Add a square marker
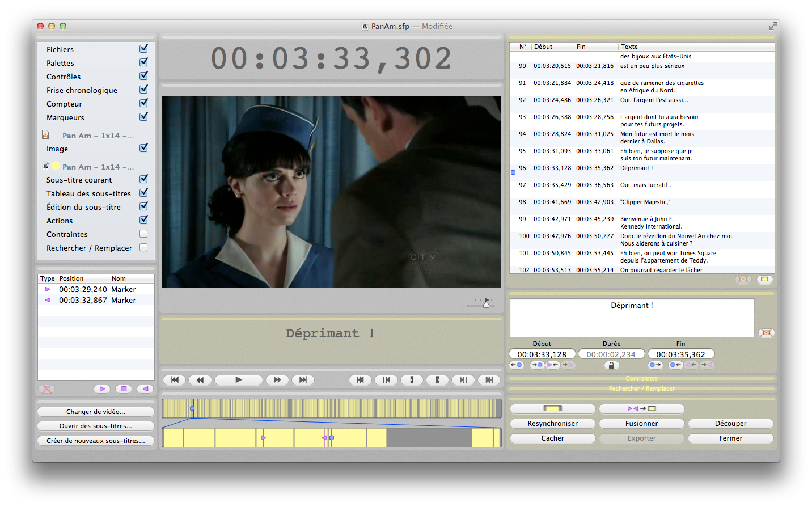 tap(124, 389)
